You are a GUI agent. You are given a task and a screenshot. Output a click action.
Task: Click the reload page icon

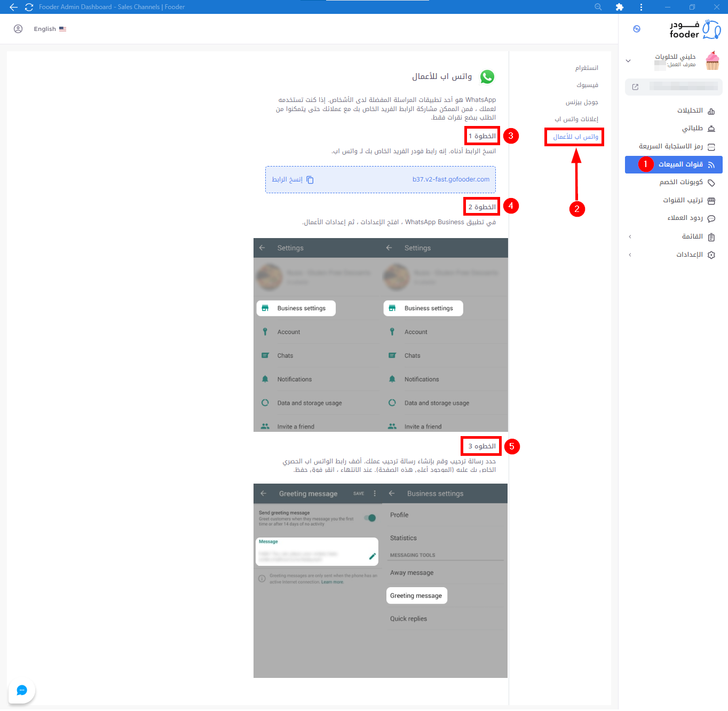[29, 7]
